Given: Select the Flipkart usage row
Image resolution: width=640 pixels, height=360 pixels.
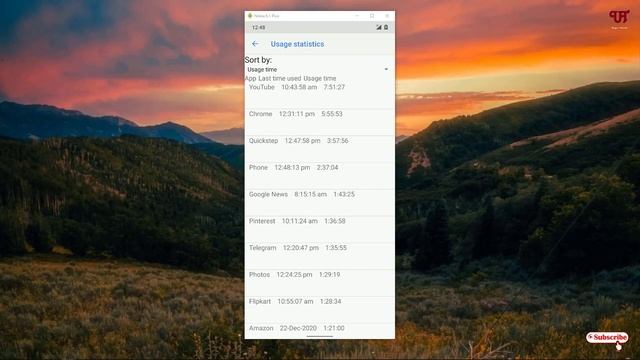Looking at the screenshot, I should (319, 310).
